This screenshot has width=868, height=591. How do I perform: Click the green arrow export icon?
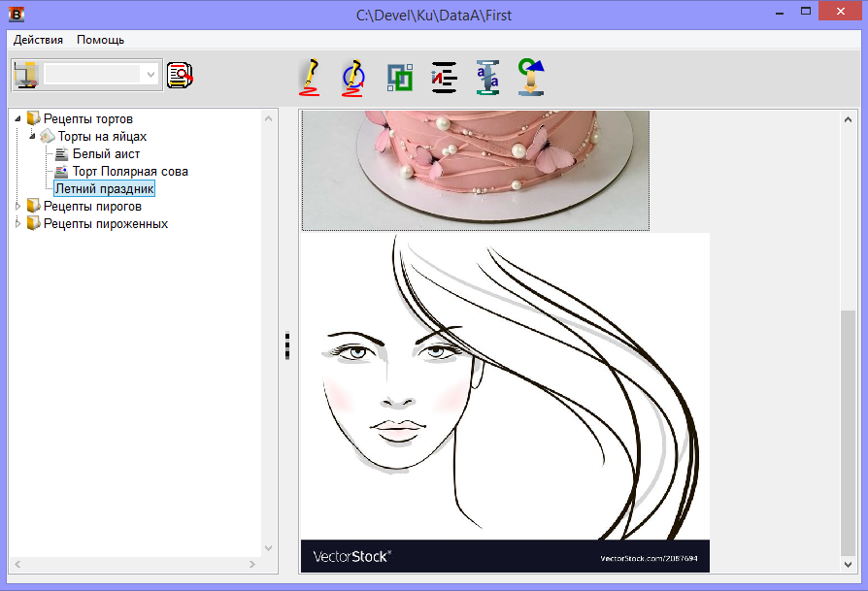pos(531,77)
